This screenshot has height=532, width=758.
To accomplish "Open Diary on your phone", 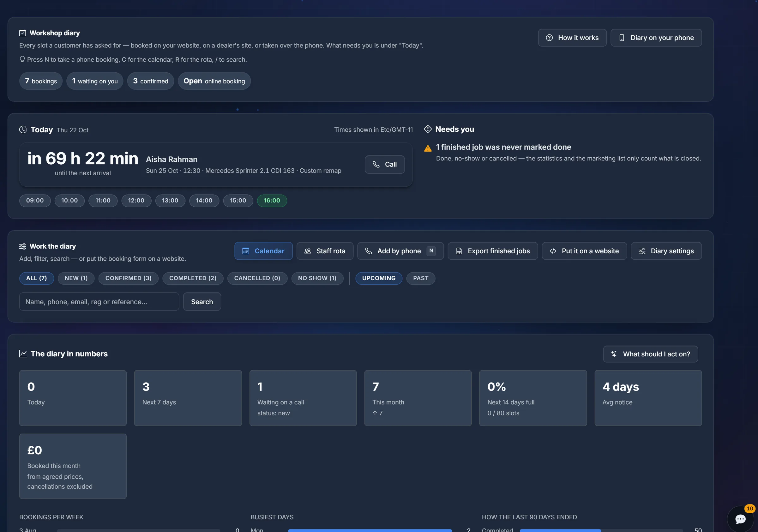I will (656, 38).
